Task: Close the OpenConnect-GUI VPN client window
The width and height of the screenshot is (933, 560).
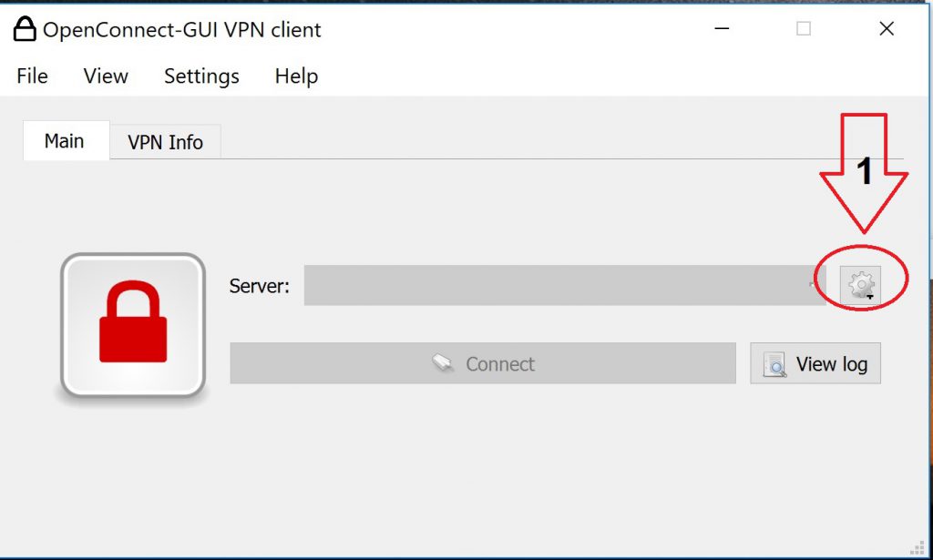Action: (886, 29)
